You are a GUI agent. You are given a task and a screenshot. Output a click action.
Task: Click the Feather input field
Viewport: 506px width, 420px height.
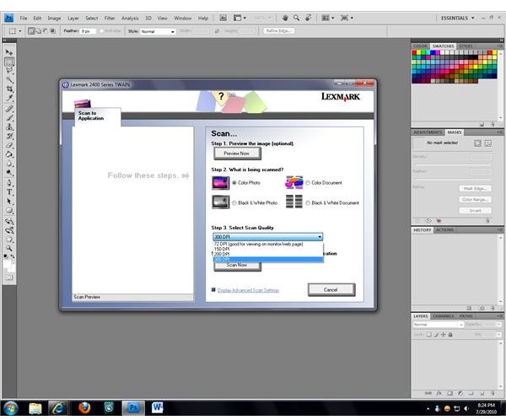(x=88, y=31)
